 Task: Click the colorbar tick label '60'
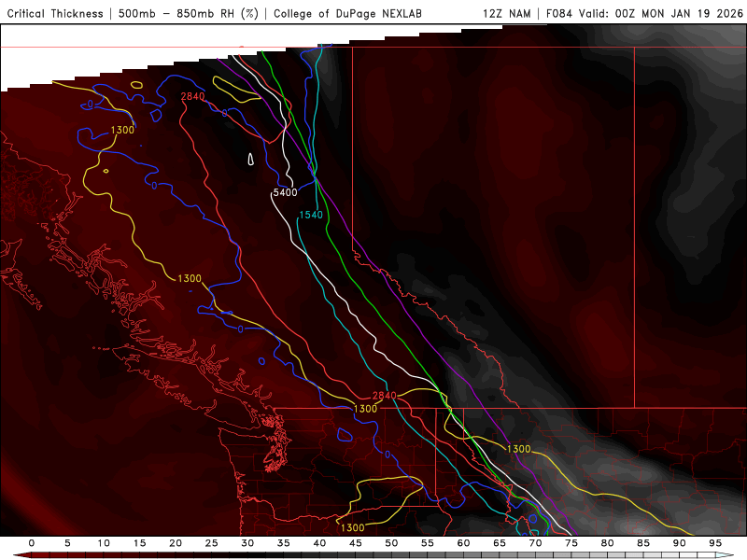pos(463,543)
